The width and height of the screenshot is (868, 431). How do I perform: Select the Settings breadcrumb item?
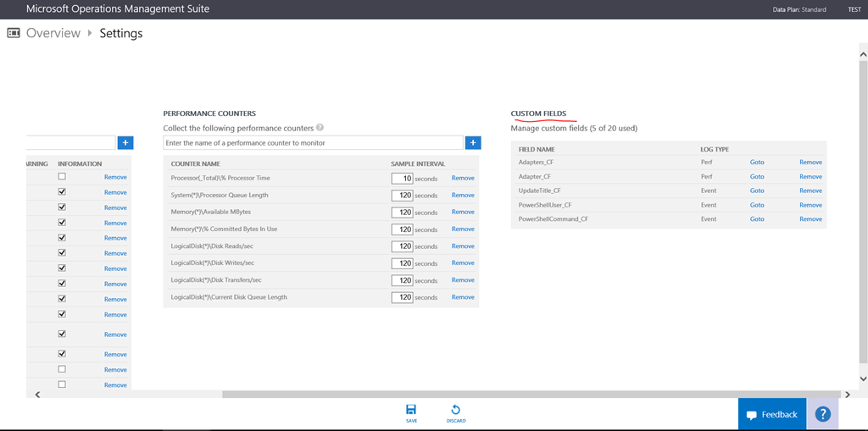pos(121,33)
